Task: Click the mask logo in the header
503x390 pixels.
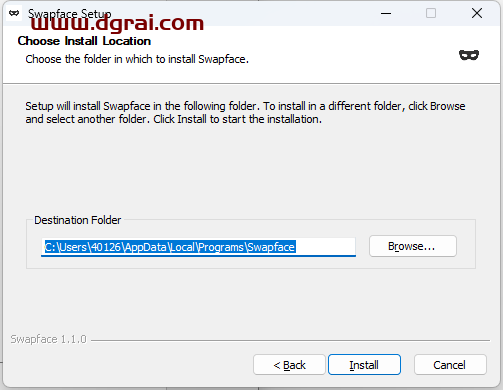Action: [x=469, y=55]
